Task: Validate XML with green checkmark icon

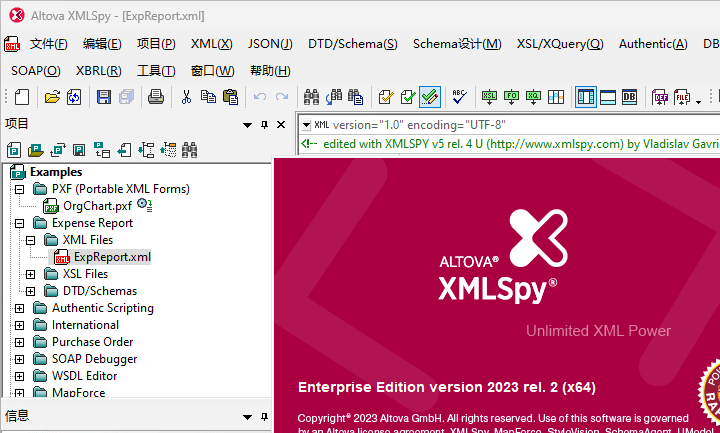Action: (408, 97)
